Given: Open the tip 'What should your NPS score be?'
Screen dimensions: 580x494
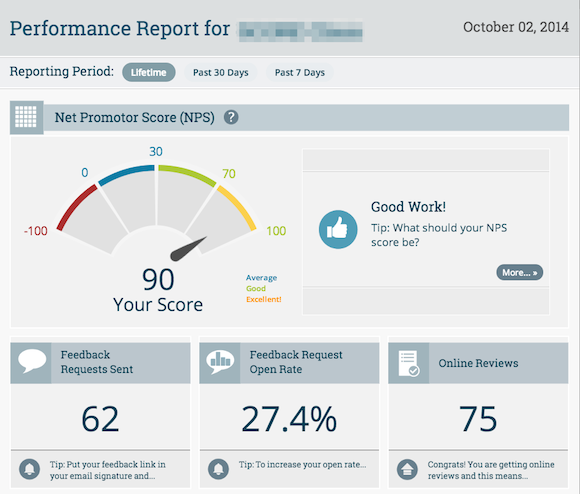Looking at the screenshot, I should [x=439, y=235].
